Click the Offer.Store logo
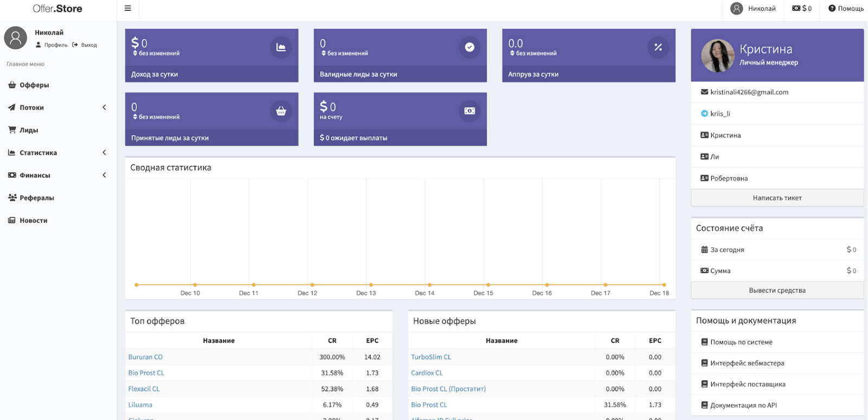 [58, 9]
